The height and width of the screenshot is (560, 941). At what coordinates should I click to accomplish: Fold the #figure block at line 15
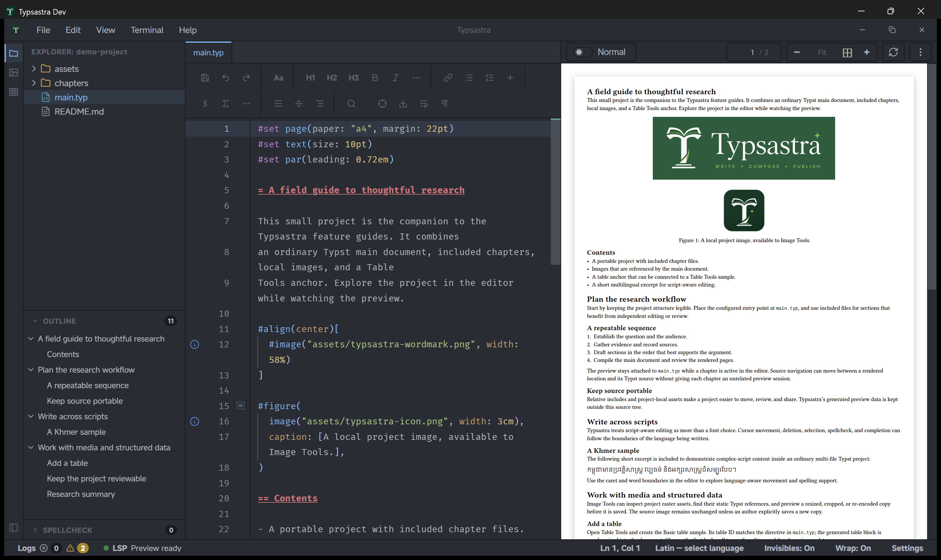point(241,406)
